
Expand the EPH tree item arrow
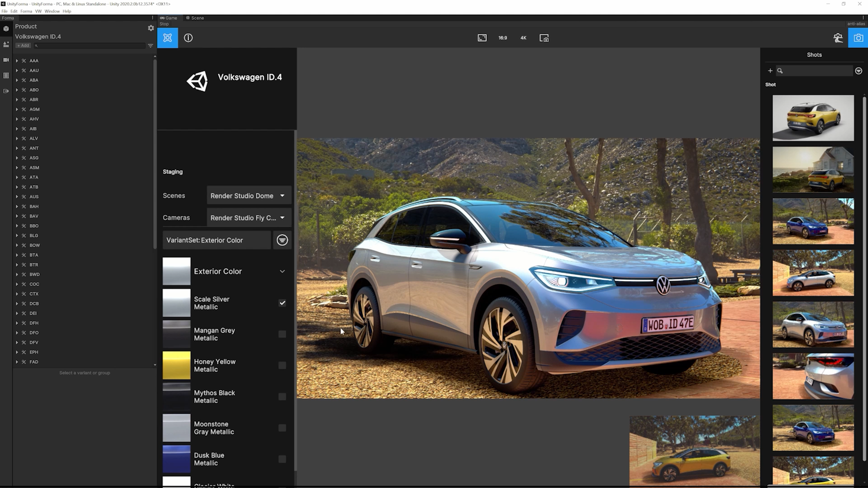(17, 352)
